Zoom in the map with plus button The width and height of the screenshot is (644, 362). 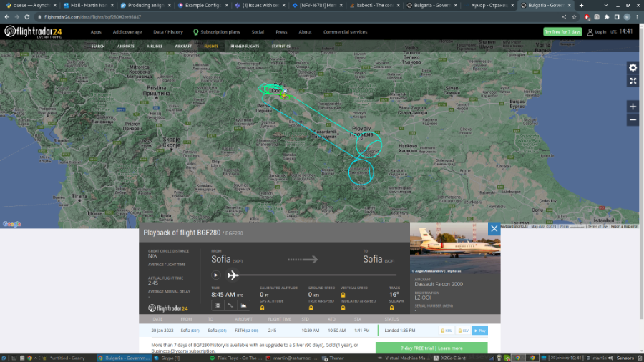click(x=633, y=107)
